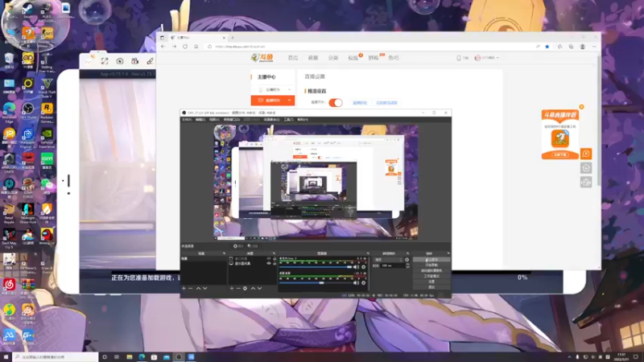
Task: Adjust the second mixer track volume slider
Action: pyautogui.click(x=316, y=283)
